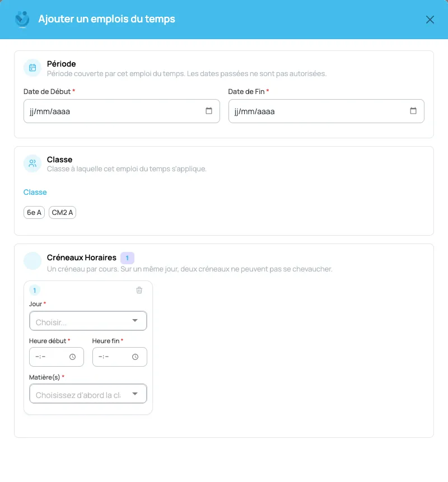Click the black Classe section heading
Viewport: 448px width, 482px height.
point(60,160)
